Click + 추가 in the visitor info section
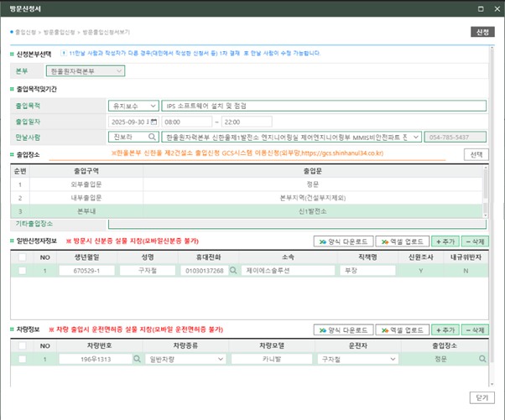This screenshot has height=420, width=505. click(x=444, y=241)
